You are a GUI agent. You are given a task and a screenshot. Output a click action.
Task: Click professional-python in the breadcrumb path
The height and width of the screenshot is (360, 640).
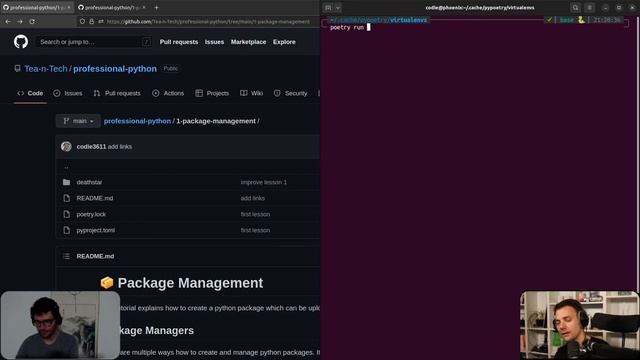pos(137,121)
